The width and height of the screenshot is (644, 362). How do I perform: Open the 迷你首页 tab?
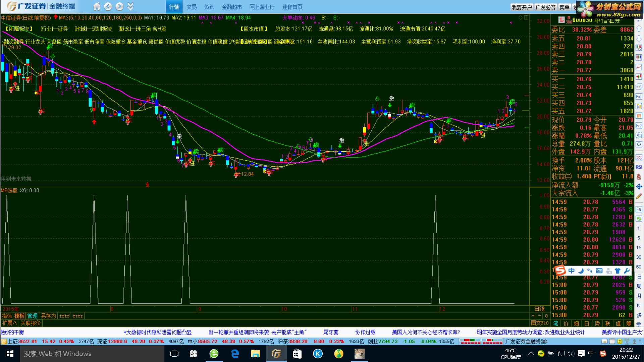point(292,7)
